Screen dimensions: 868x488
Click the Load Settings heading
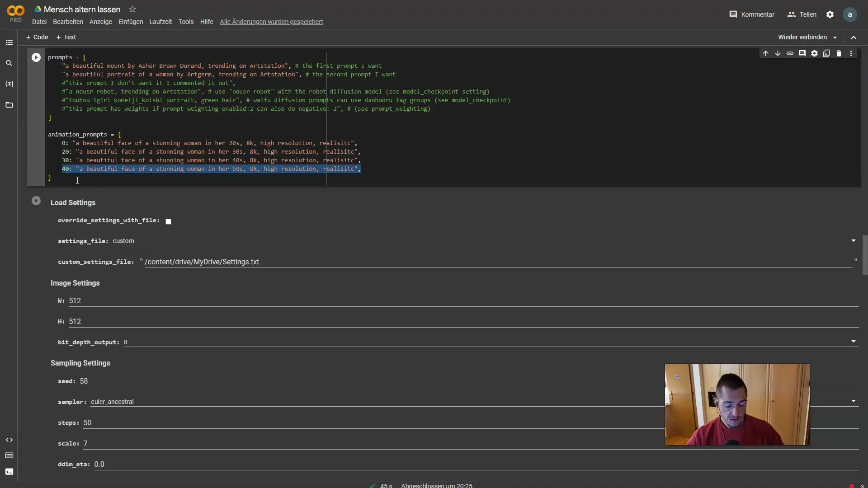coord(73,202)
